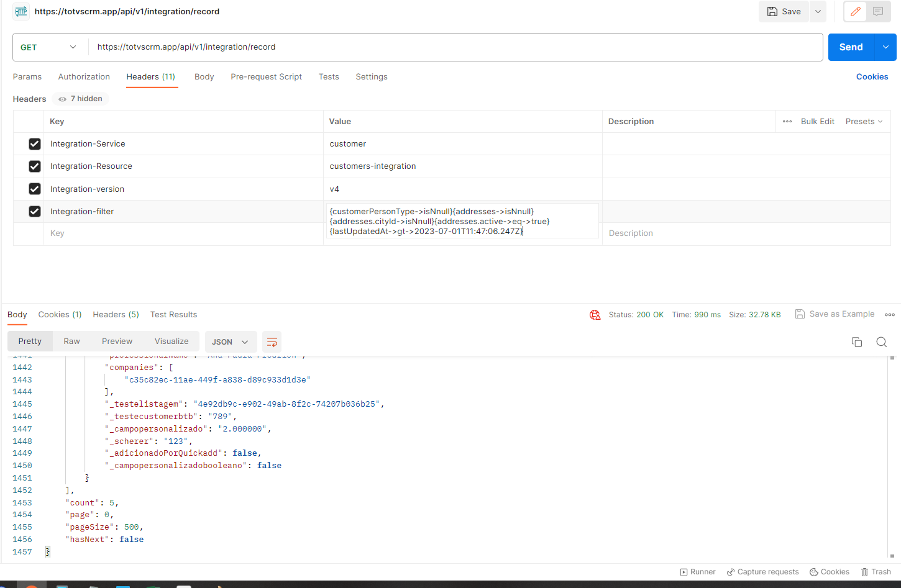Open the Tests tab
The height and width of the screenshot is (588, 901).
(329, 77)
